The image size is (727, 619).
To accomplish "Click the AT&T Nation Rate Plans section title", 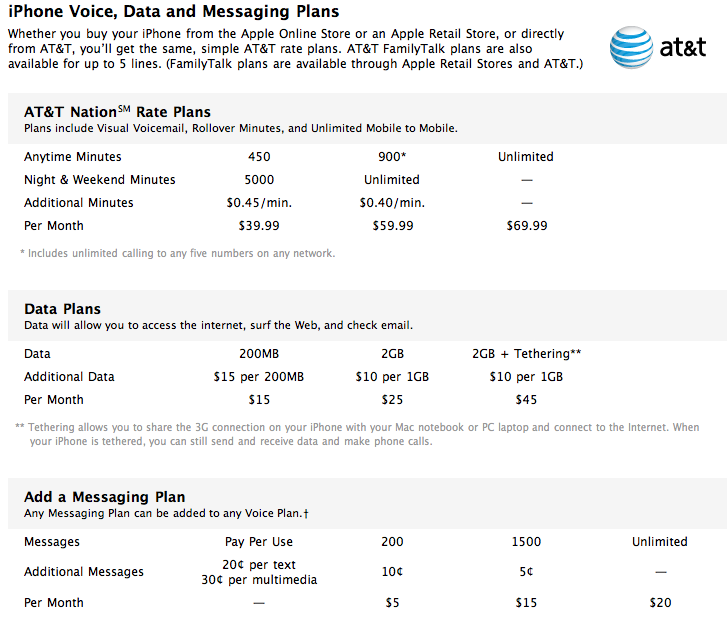I will click(x=117, y=112).
